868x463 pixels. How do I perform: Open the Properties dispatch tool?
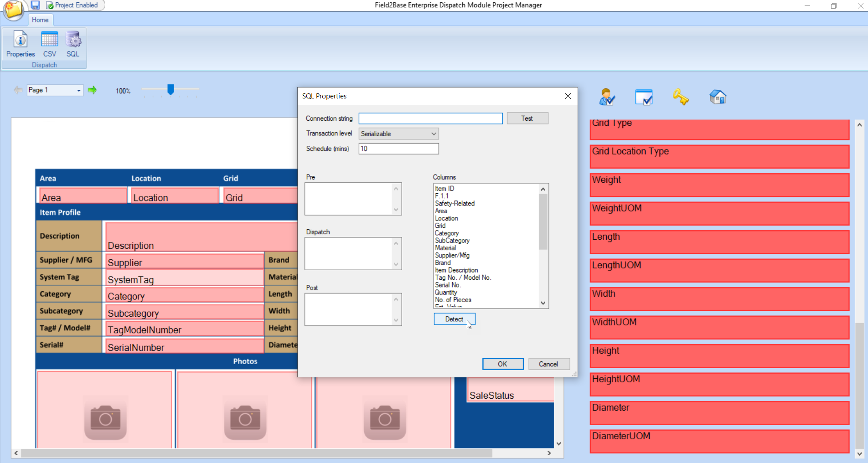click(x=21, y=44)
